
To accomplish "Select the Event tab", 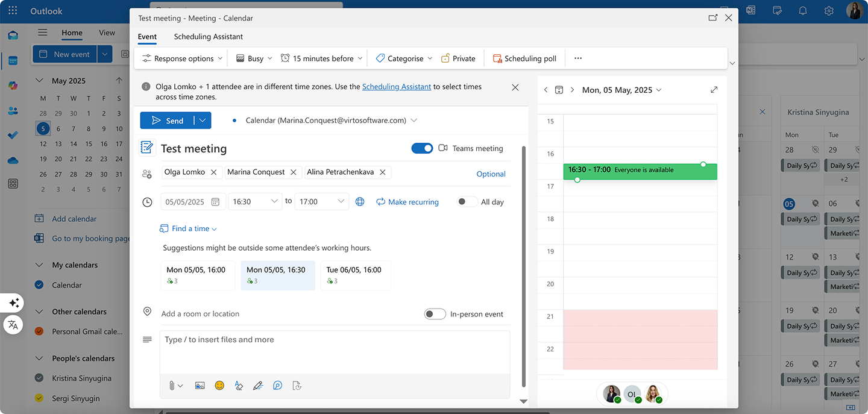I will pyautogui.click(x=147, y=37).
